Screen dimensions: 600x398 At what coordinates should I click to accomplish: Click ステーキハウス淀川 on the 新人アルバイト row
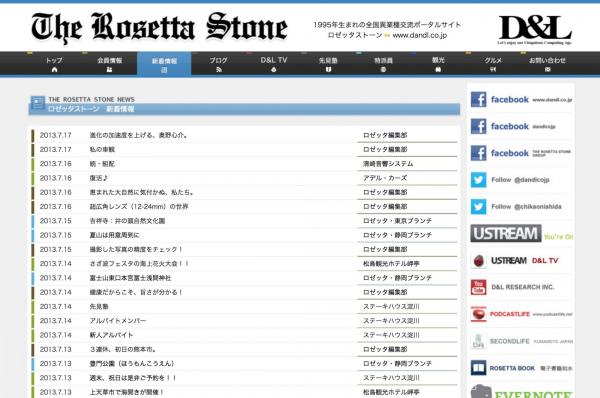(391, 335)
